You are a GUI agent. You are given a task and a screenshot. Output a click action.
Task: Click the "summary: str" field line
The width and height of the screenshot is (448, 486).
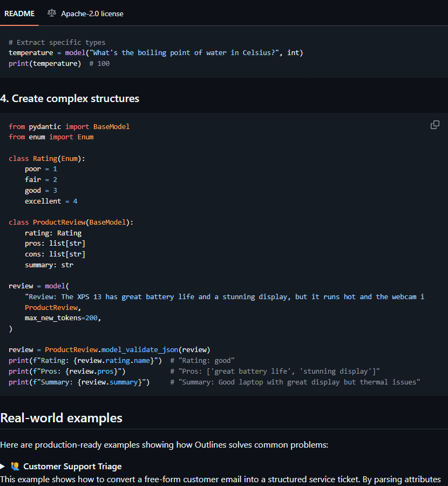[x=49, y=265]
